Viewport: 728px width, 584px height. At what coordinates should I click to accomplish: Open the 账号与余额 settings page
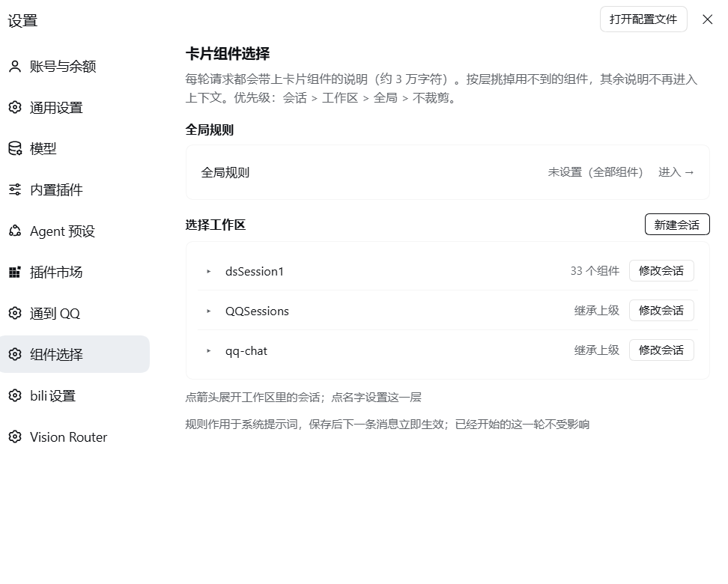[74, 67]
